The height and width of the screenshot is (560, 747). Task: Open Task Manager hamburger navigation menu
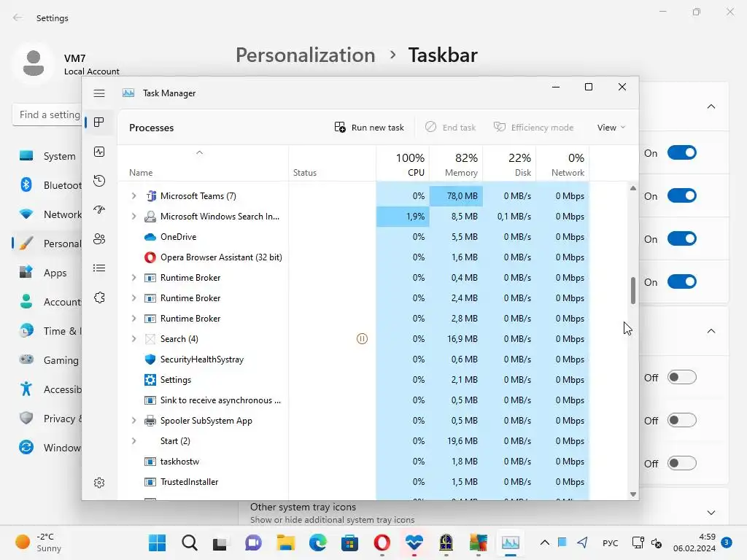(99, 93)
